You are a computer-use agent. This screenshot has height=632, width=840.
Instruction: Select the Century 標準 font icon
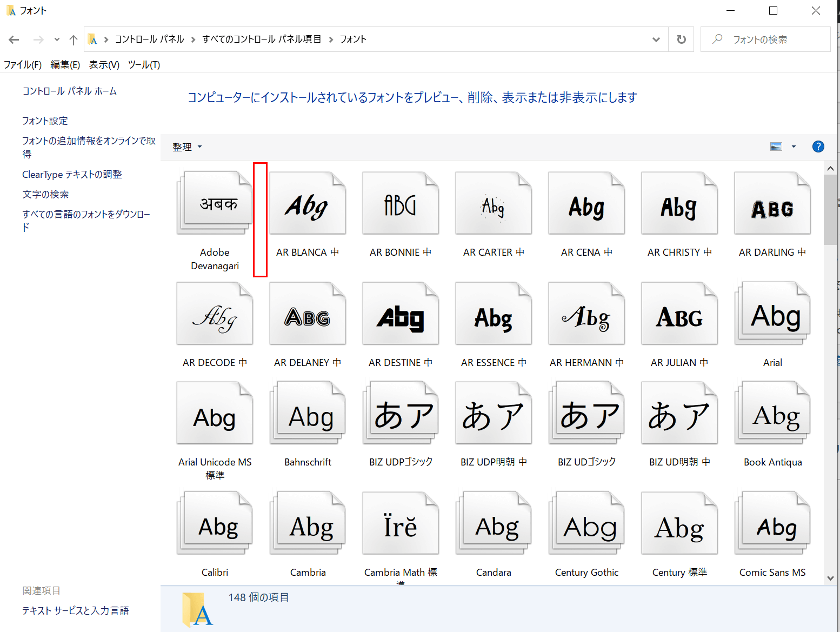click(x=679, y=523)
